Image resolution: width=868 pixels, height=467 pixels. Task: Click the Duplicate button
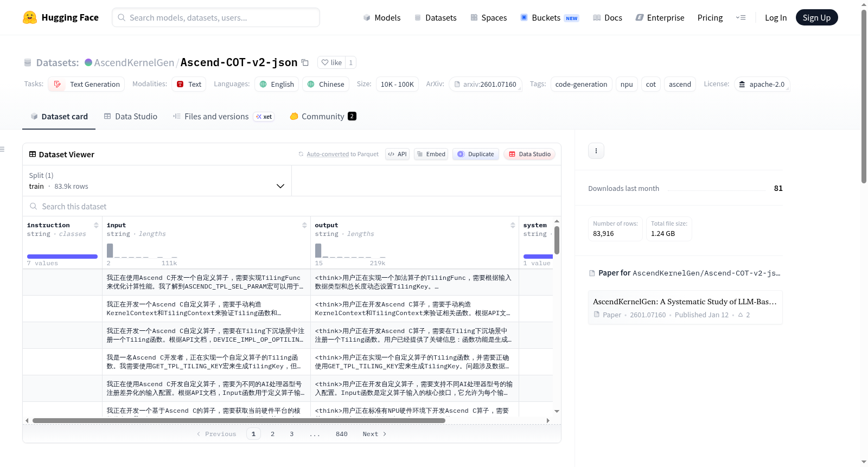click(476, 154)
